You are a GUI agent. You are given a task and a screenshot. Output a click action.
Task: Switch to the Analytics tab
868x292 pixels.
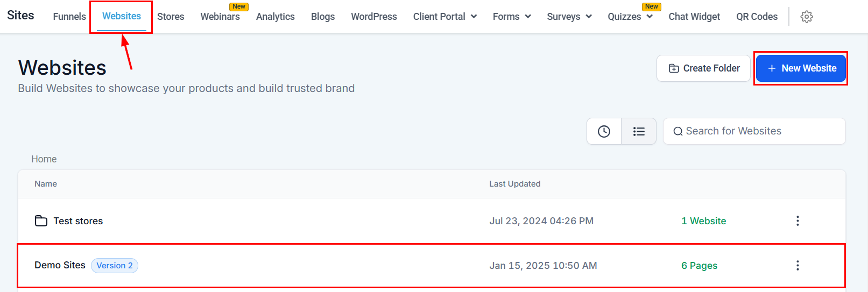275,17
